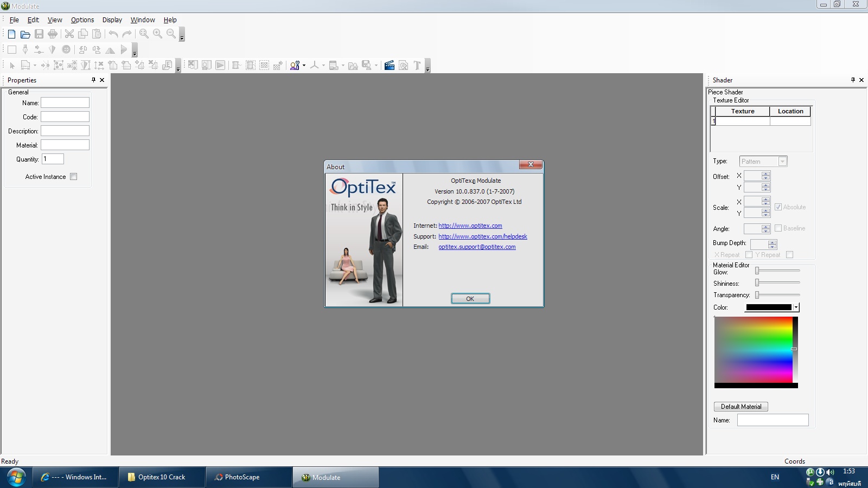The width and height of the screenshot is (868, 488).
Task: Click OK in the About dialog
Action: [x=470, y=299]
